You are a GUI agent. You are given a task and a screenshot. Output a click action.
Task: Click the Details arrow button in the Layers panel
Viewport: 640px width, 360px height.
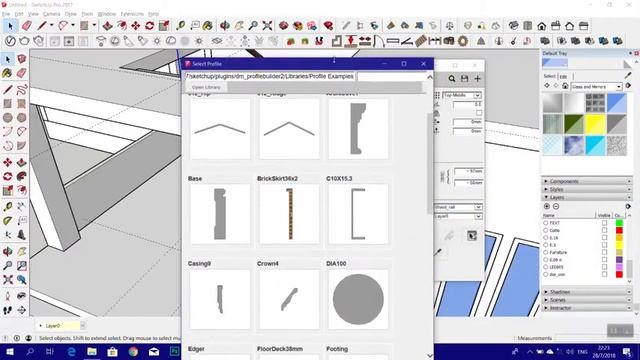click(628, 207)
